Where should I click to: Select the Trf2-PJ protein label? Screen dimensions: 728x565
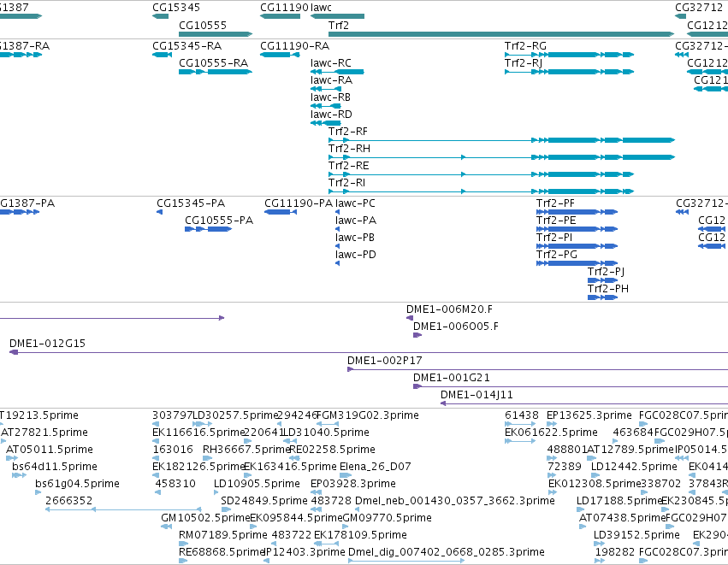pos(606,272)
